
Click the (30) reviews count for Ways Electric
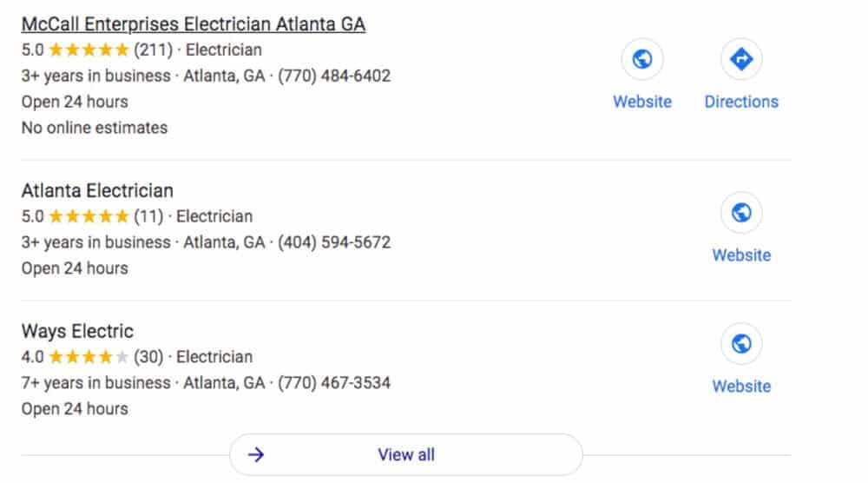148,357
